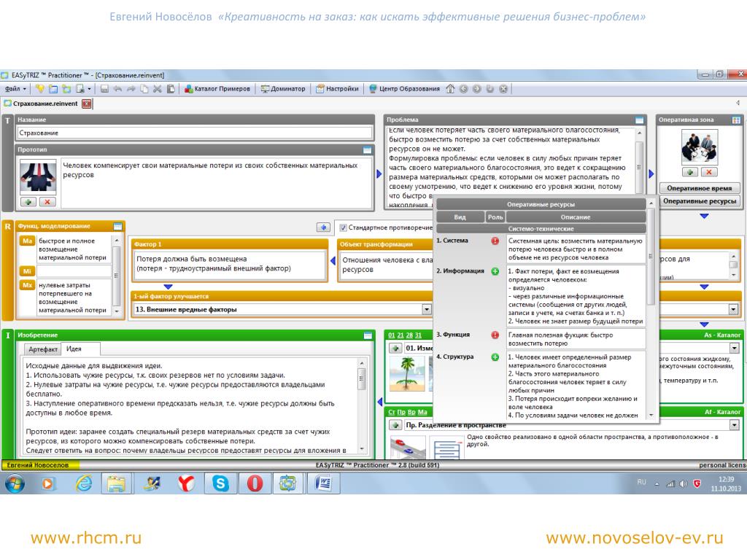Click the Роль column header

(495, 217)
